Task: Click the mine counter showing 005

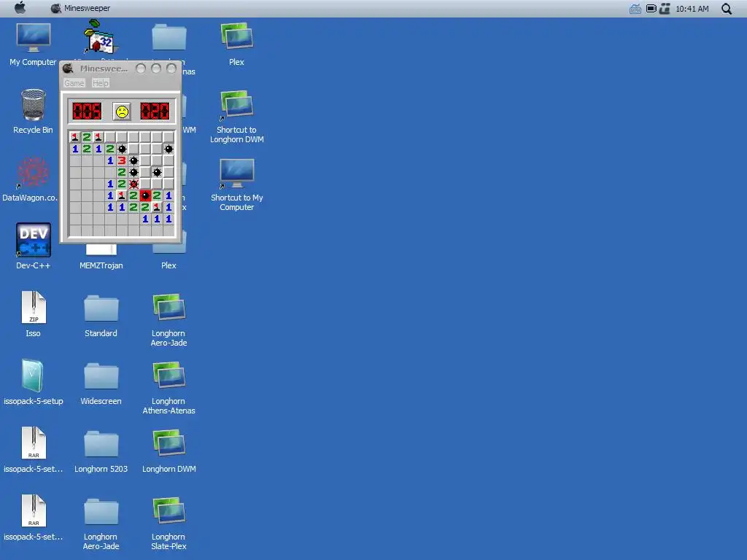Action: 87,112
